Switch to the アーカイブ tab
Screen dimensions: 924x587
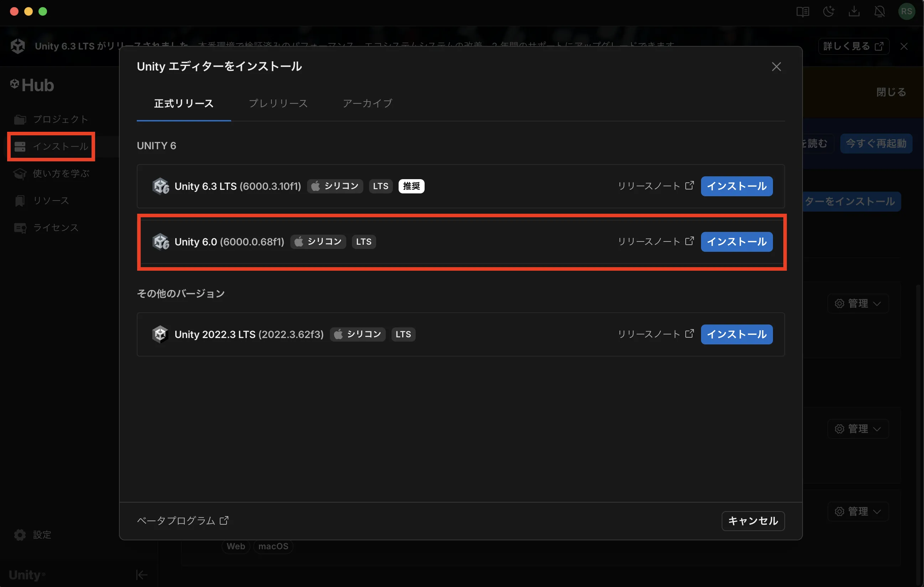367,103
